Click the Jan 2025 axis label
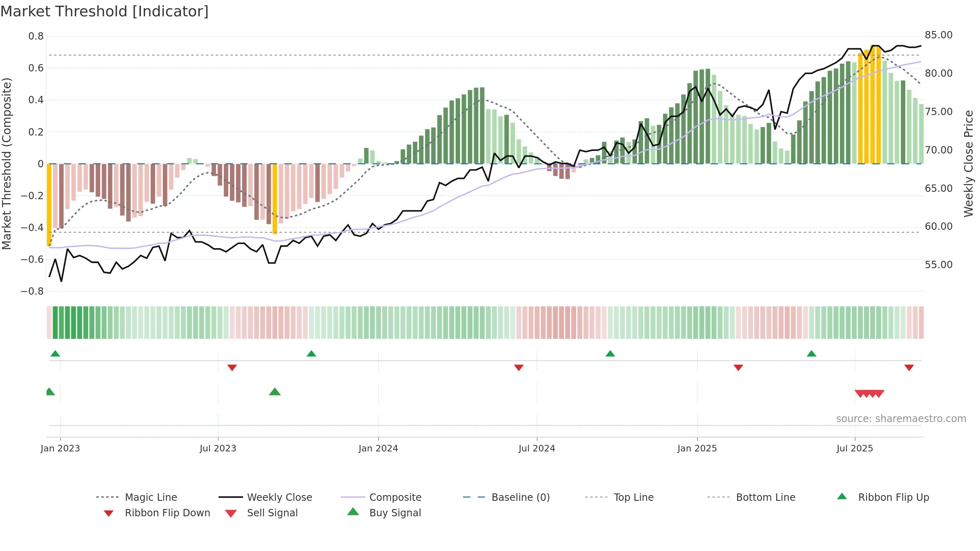This screenshot has height=551, width=980. [697, 448]
